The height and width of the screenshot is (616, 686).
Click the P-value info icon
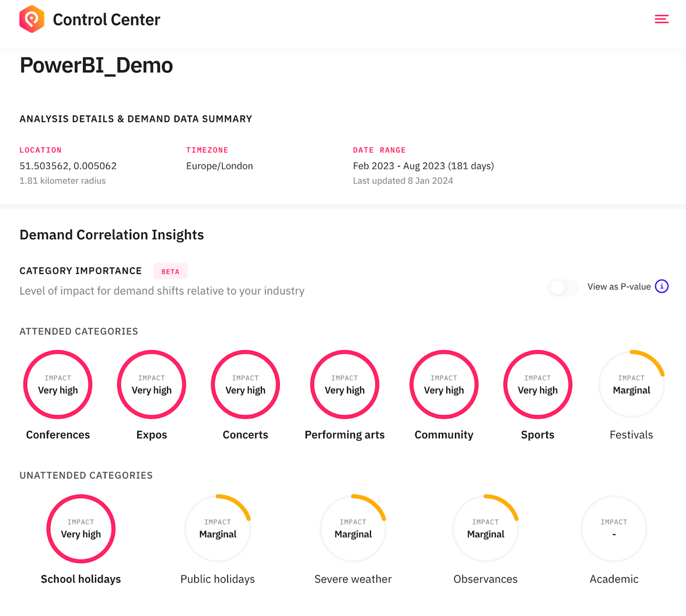[661, 286]
